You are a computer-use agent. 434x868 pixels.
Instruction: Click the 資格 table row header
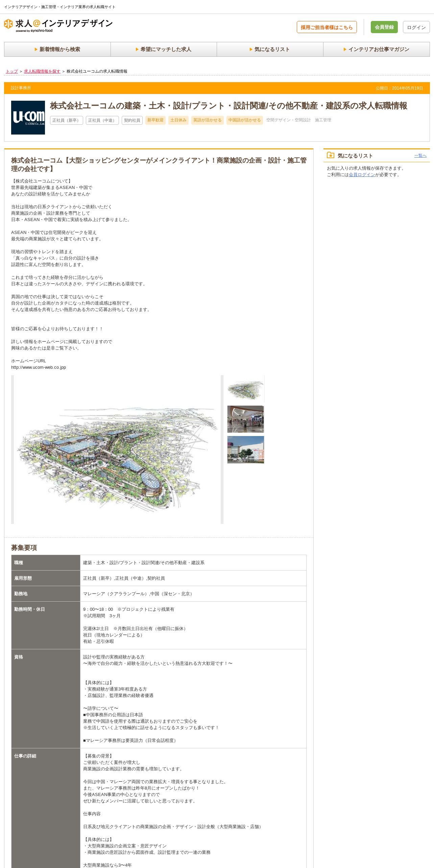[x=46, y=699]
